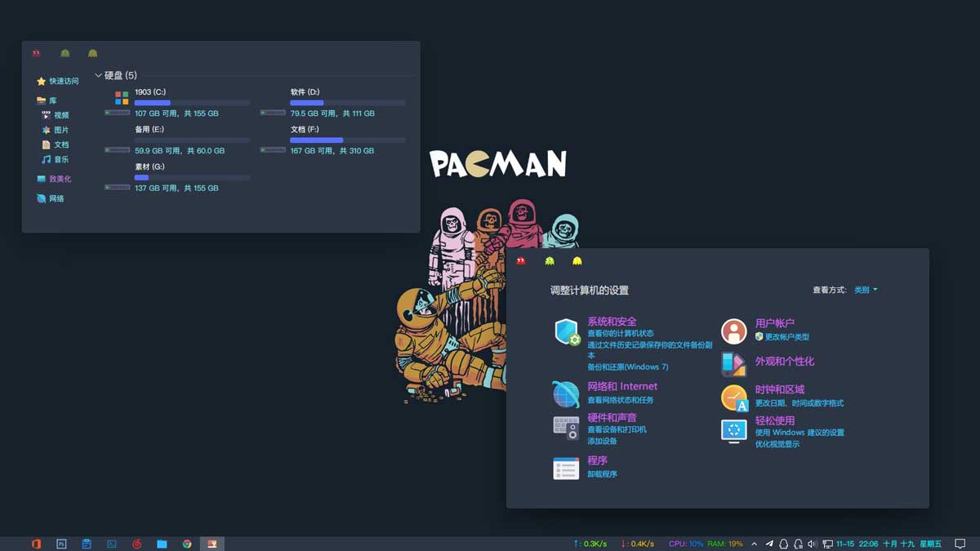Click the ↑: 0.3K/s upload speed indicator
980x551 pixels.
point(590,544)
